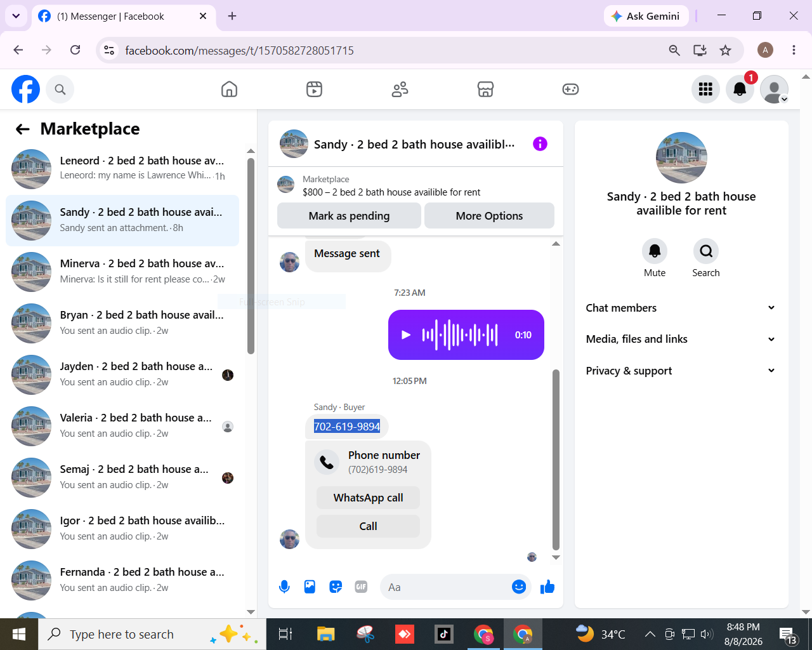The image size is (812, 650).
Task: Expand Privacy & support section
Action: tap(681, 371)
